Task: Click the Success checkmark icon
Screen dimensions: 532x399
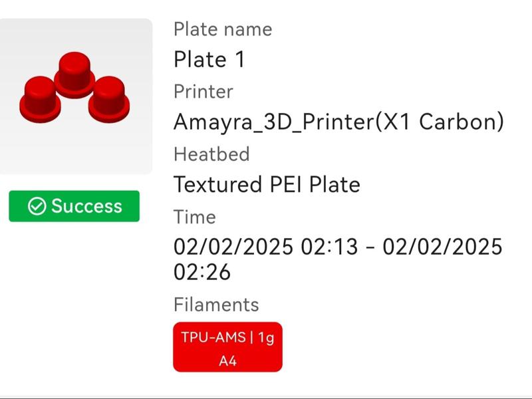Action: [x=36, y=206]
